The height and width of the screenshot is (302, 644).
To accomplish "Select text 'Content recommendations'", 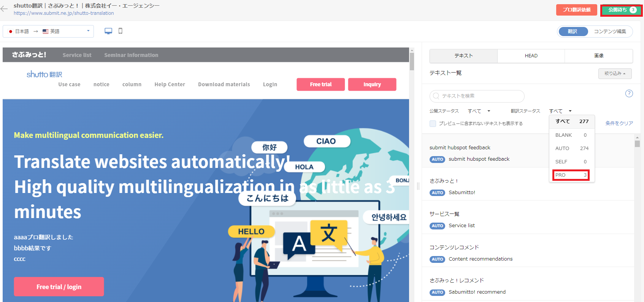I will (481, 259).
